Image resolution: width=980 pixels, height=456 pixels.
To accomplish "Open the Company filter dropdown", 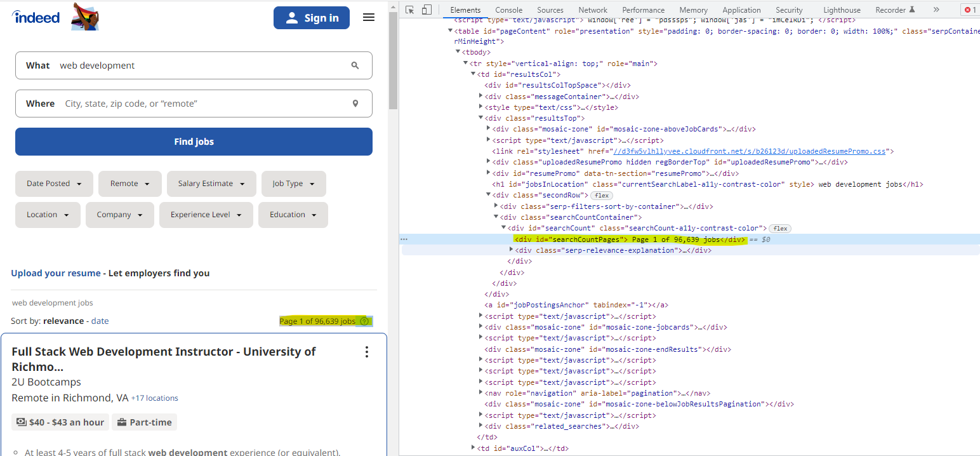I will point(119,215).
